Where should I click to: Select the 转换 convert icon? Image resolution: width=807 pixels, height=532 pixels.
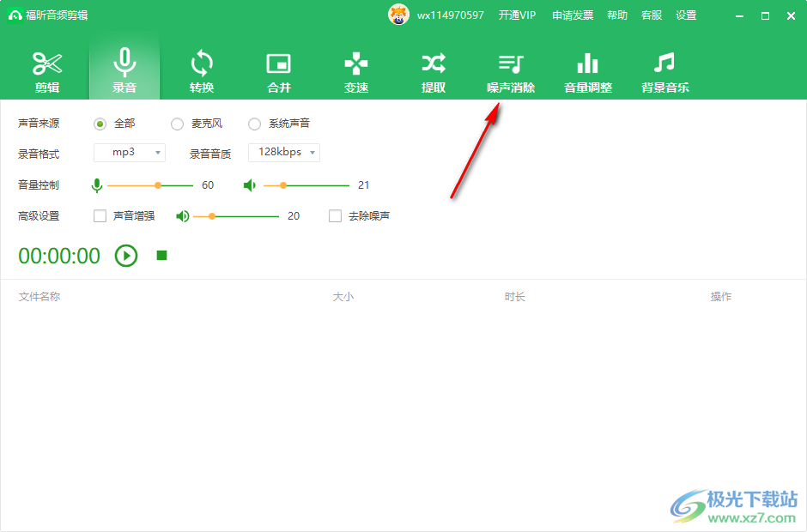tap(202, 72)
